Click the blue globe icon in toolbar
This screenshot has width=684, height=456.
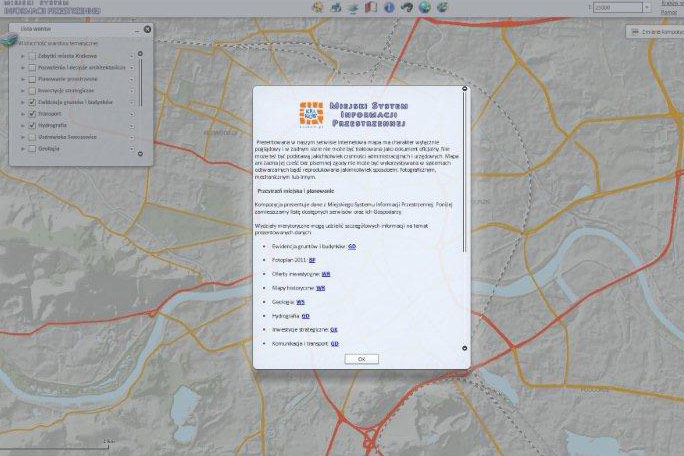424,8
